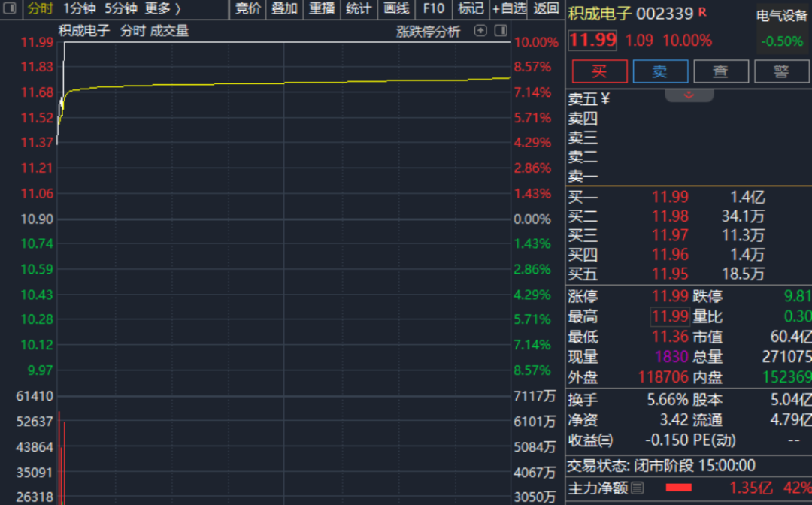Click the panel layout icon at top-left
Viewport: 812px width, 505px height.
10,8
